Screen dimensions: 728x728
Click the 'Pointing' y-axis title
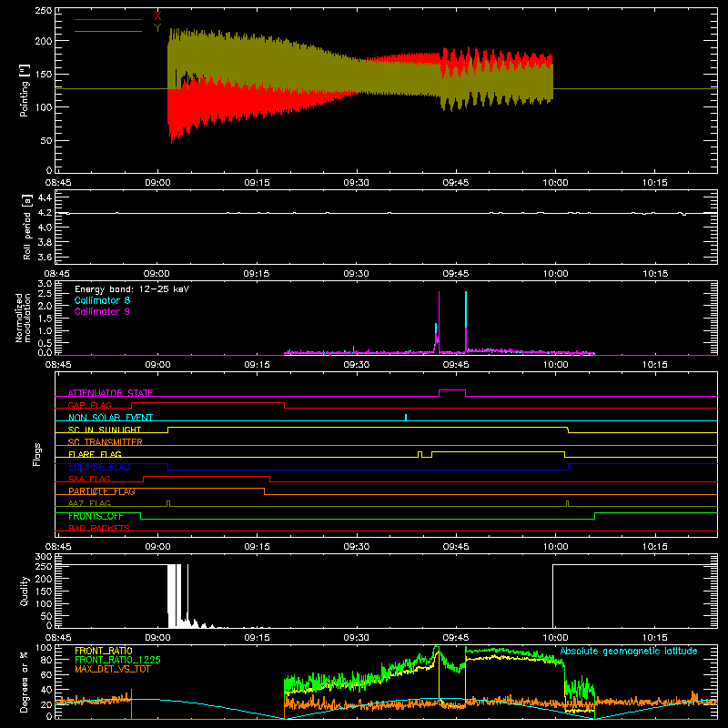pos(25,90)
